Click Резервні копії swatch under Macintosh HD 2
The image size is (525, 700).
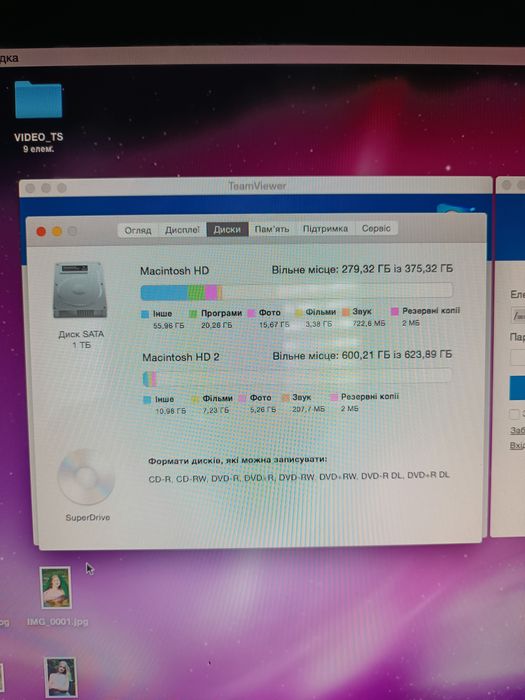pyautogui.click(x=333, y=397)
